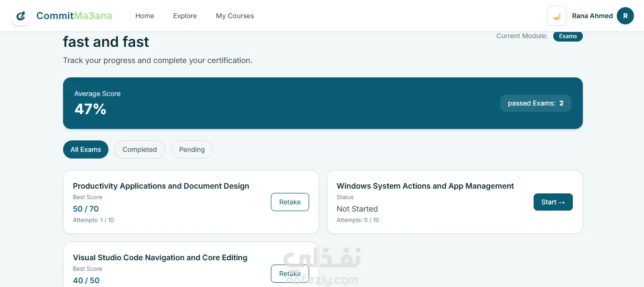Click the CommitMa3ana brand name
Viewport: 644px width, 287px height.
[74, 16]
